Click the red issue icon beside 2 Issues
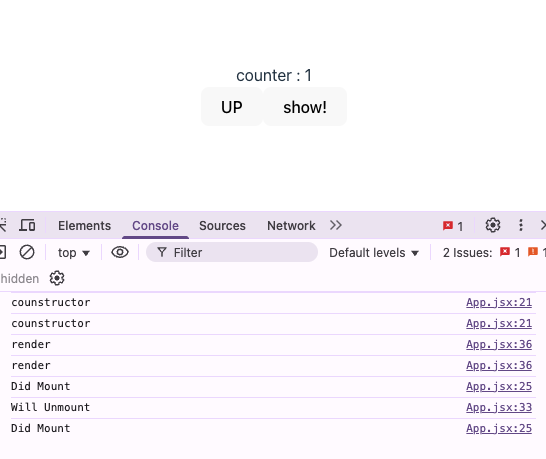This screenshot has width=546, height=459. (x=505, y=252)
